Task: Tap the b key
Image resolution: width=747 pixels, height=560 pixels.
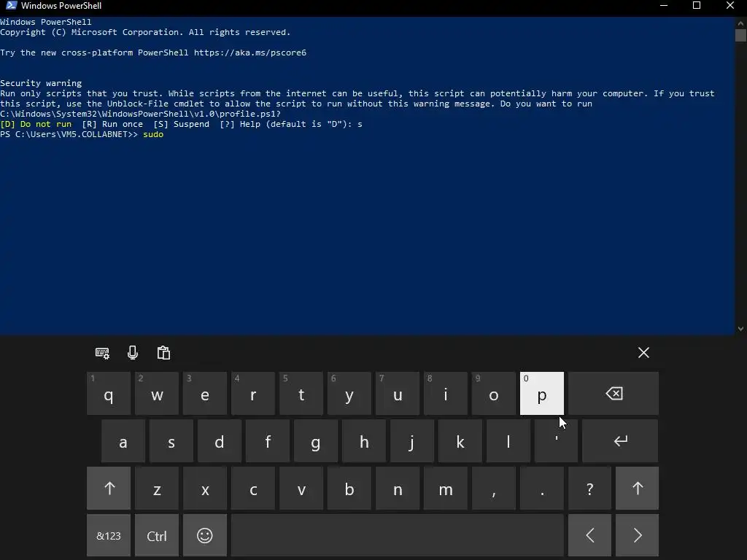Action: coord(349,488)
